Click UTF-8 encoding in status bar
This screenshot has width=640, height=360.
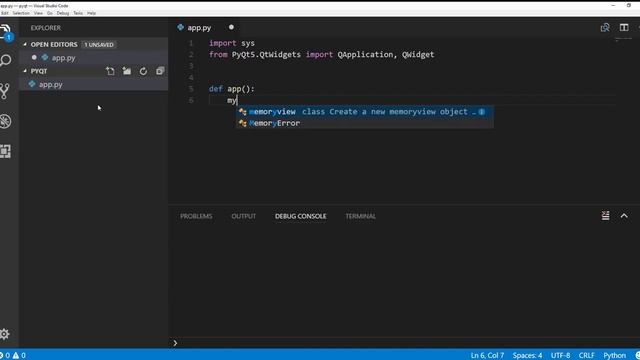click(x=560, y=355)
